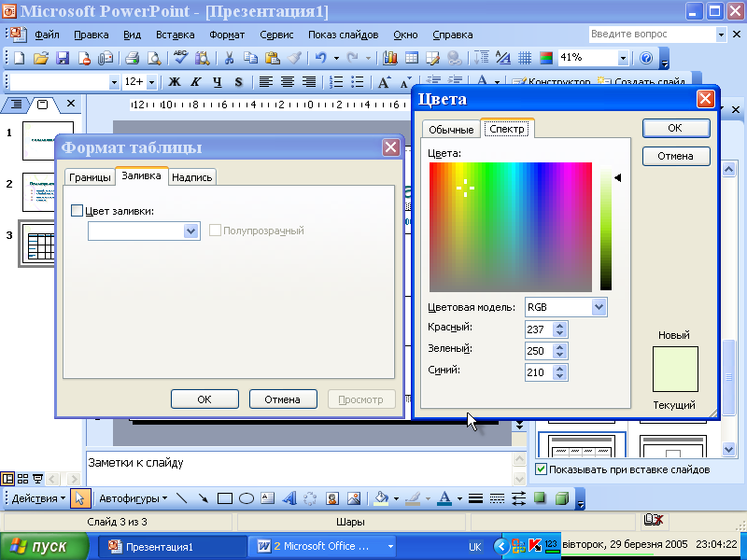Open the Цветовая модель RGB dropdown

[x=599, y=307]
